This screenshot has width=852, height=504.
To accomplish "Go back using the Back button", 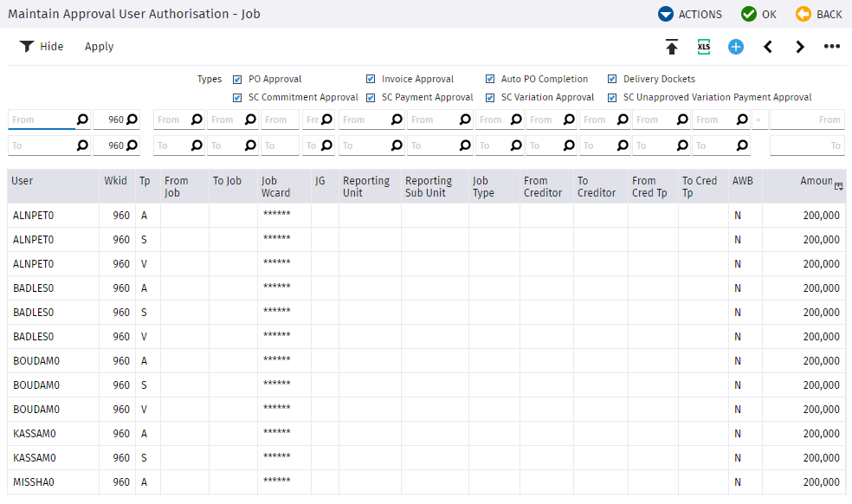I will (x=819, y=14).
